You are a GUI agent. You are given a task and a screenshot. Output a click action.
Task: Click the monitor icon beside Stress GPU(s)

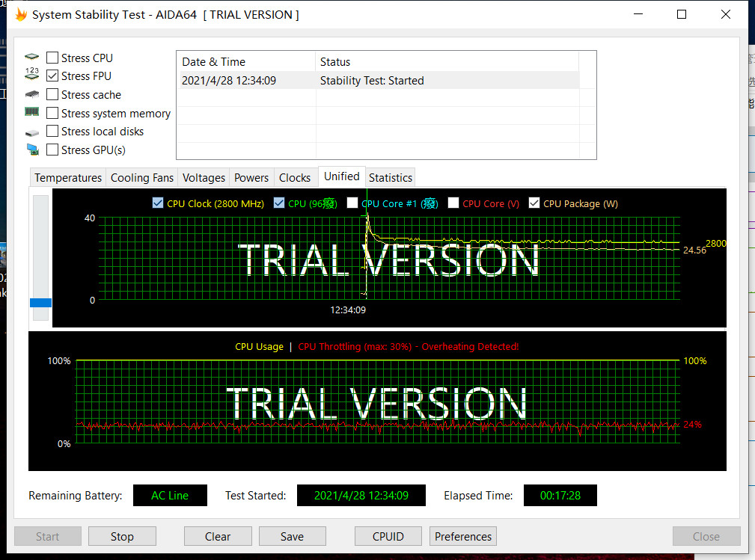click(32, 150)
